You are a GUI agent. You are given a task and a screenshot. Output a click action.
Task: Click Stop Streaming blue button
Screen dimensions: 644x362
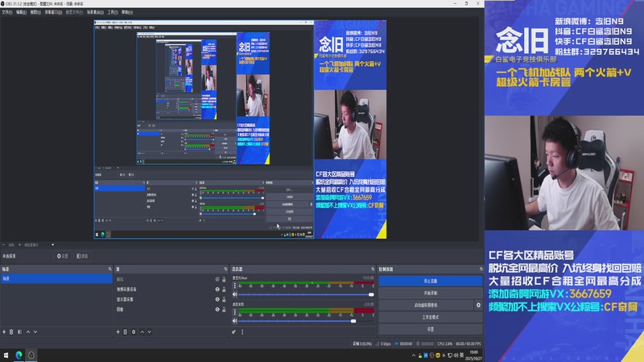tap(430, 281)
